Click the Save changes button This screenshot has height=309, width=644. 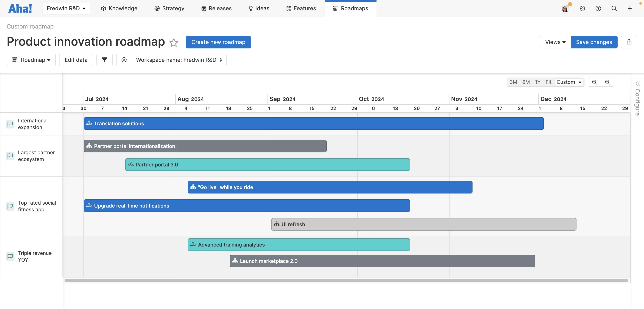tap(594, 42)
